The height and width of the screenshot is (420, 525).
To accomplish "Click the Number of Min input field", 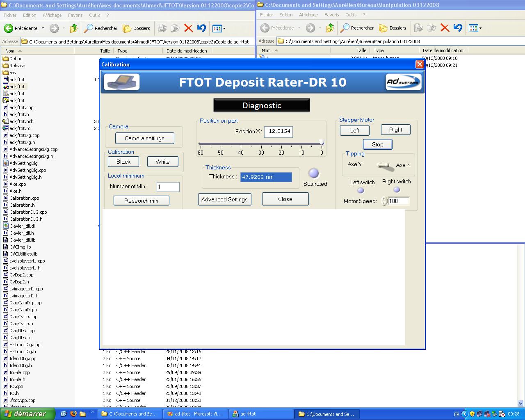I will [168, 187].
